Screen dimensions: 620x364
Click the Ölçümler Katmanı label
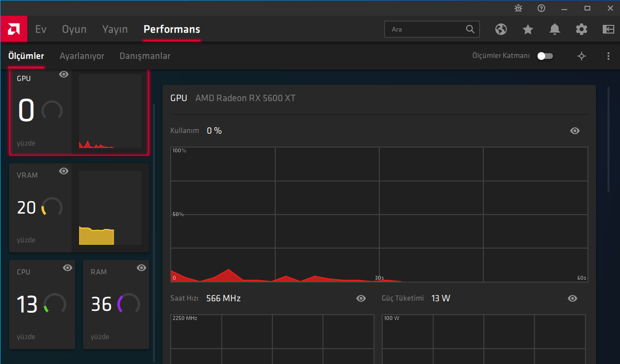(501, 56)
